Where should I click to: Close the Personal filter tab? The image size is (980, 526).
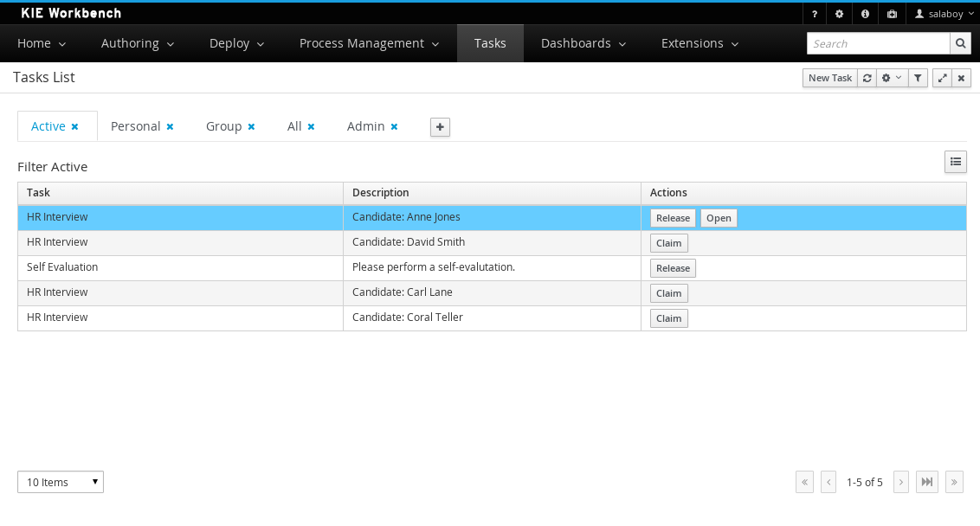point(170,127)
